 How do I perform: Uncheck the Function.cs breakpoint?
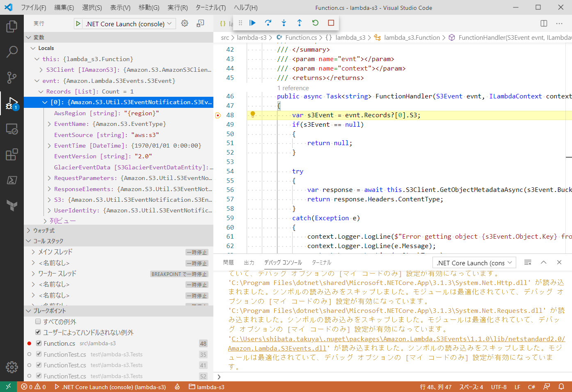[38, 343]
